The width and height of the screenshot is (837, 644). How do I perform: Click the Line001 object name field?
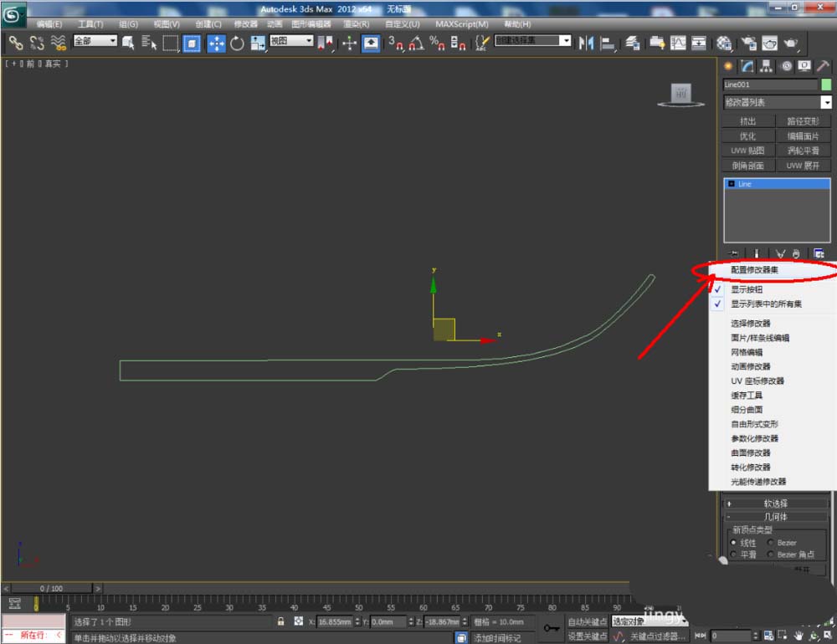click(x=770, y=84)
